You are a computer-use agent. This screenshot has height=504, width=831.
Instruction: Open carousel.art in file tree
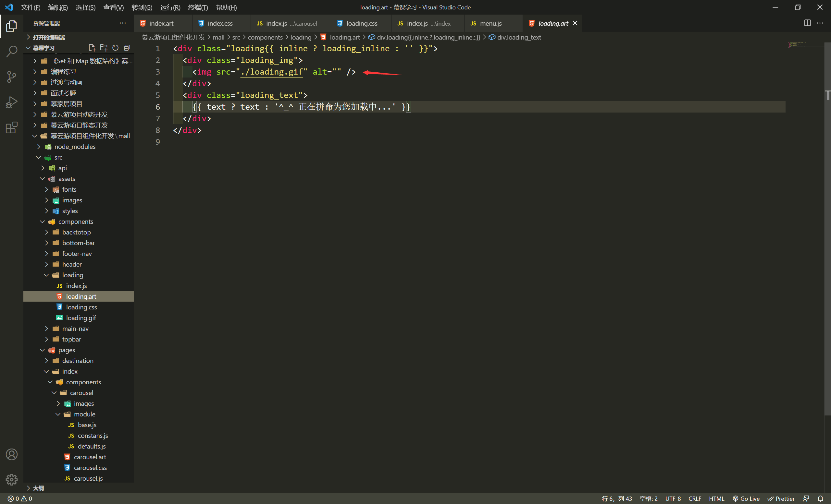point(90,457)
